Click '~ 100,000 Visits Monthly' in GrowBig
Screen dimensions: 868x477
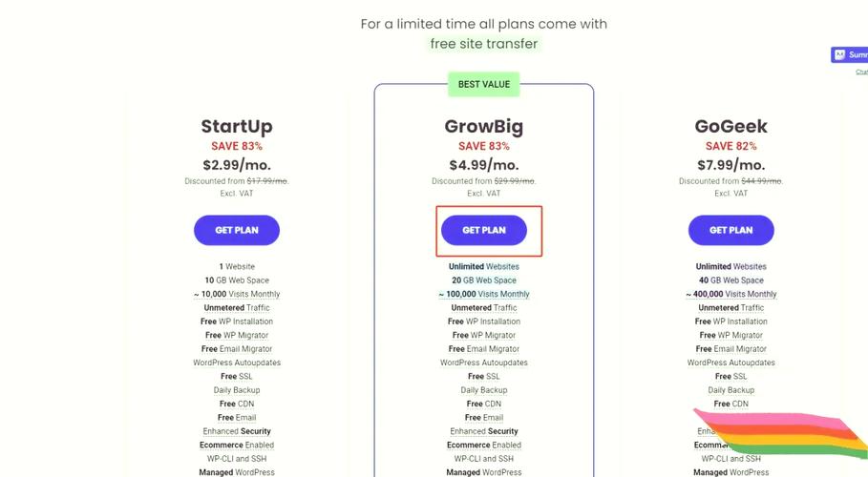tap(484, 294)
